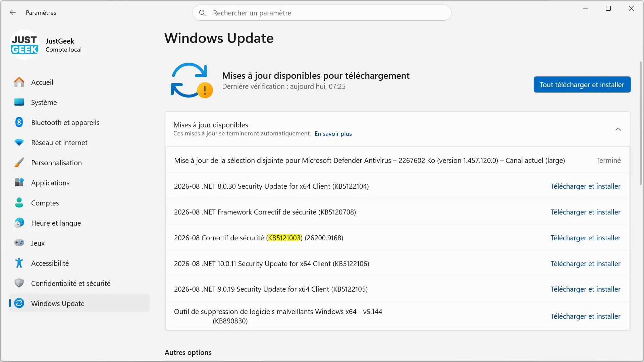Download and install KB5120708 .NET Framework update
This screenshot has width=644, height=362.
tap(585, 212)
